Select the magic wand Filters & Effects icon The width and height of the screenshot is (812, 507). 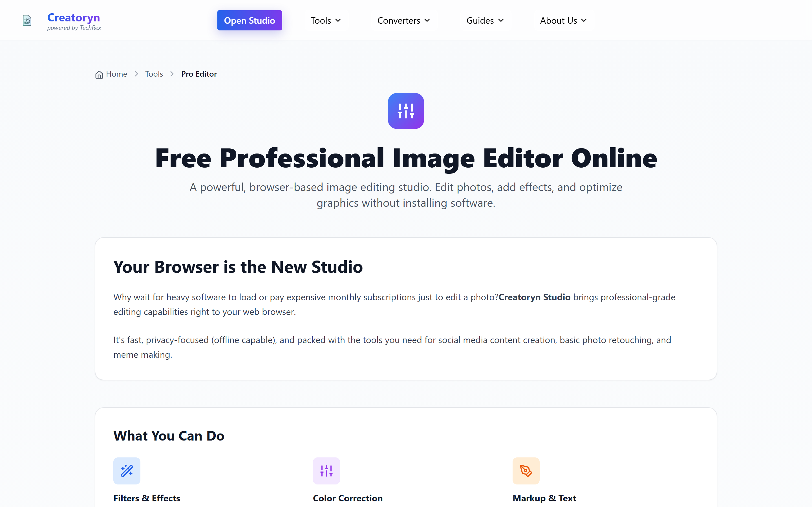pyautogui.click(x=127, y=471)
